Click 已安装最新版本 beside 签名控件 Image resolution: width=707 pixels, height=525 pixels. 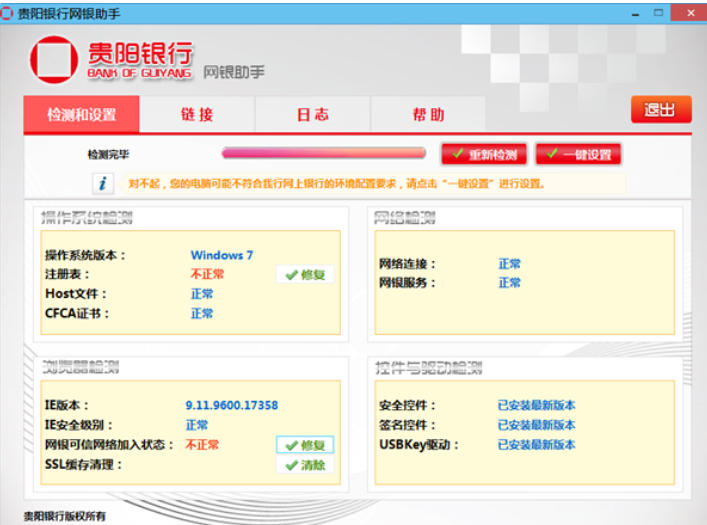(537, 425)
